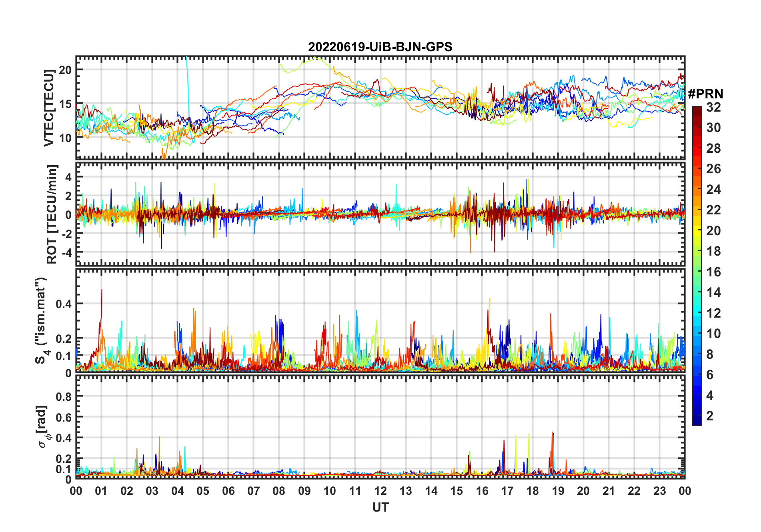The height and width of the screenshot is (532, 761).
Task: Select the #PRN colorbar title
Action: tap(705, 94)
